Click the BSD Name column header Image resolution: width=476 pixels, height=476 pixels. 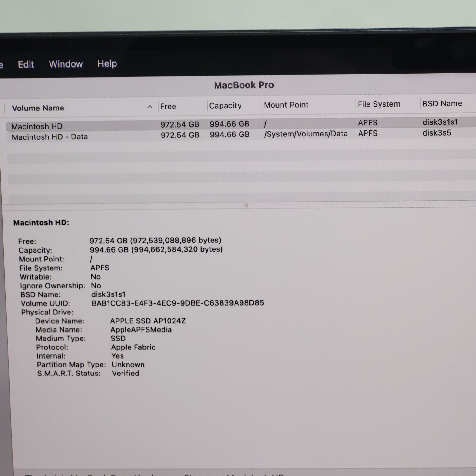point(442,104)
